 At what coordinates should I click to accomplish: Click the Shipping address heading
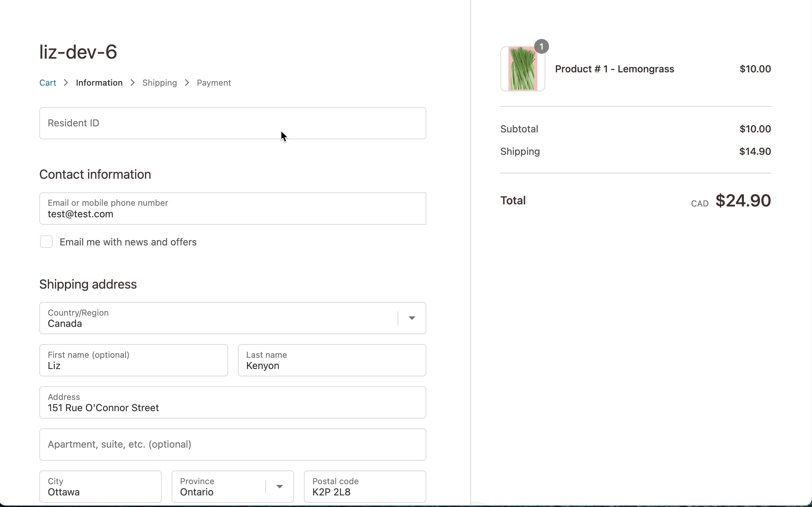[x=88, y=284]
